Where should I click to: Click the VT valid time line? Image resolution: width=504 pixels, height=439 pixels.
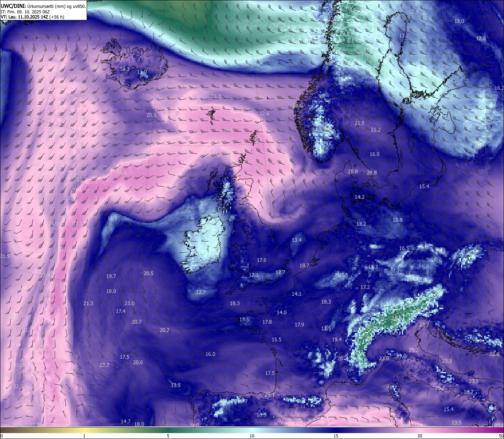coord(33,17)
